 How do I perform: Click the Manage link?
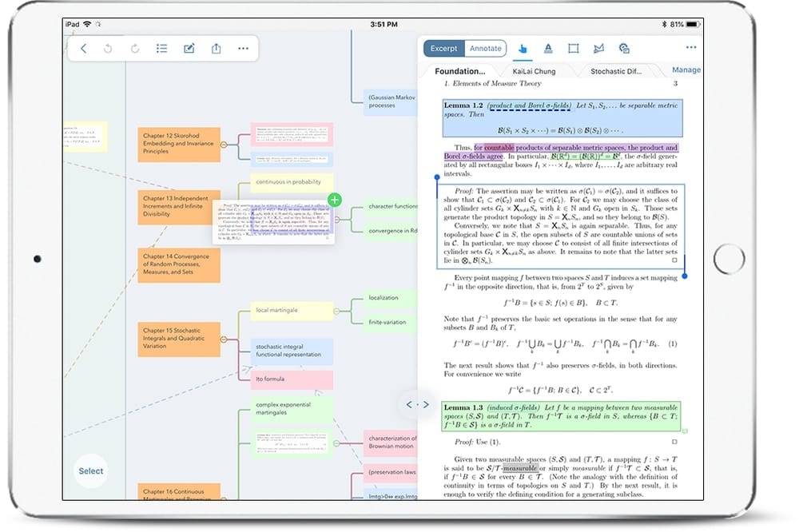(686, 69)
